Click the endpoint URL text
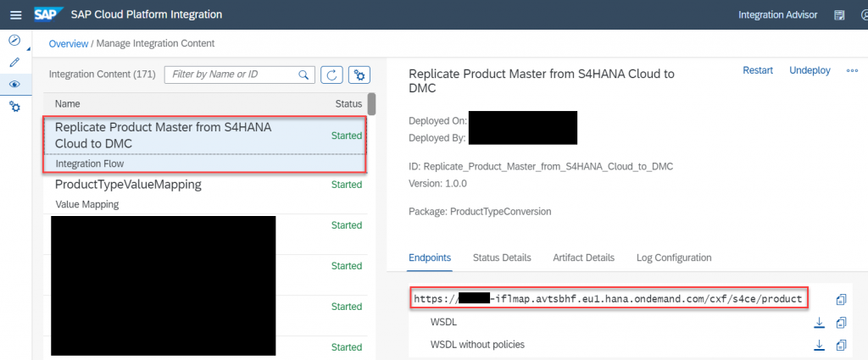Image resolution: width=868 pixels, height=360 pixels. tap(608, 299)
